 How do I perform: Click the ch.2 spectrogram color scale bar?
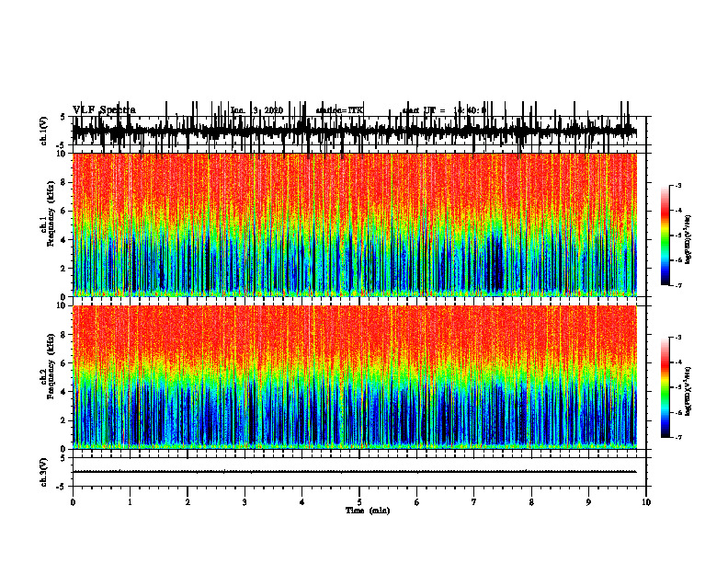665,387
